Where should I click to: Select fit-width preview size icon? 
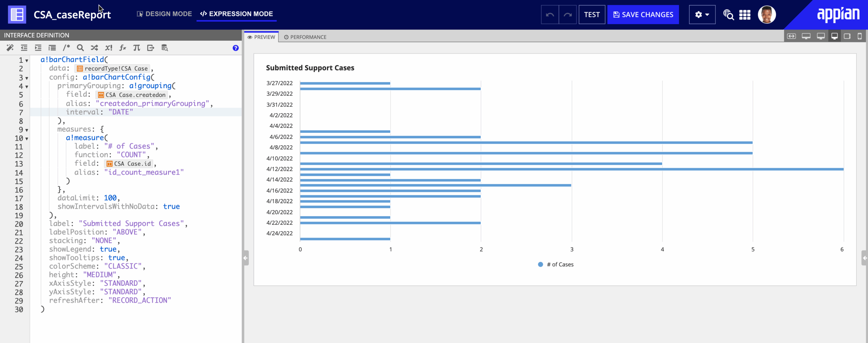click(x=791, y=36)
